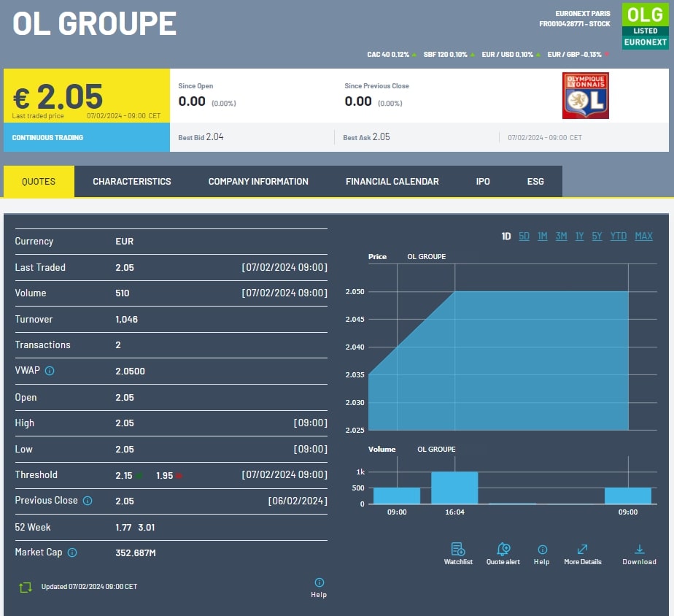
Task: Click the Watchlist icon below the chart
Action: click(x=458, y=549)
